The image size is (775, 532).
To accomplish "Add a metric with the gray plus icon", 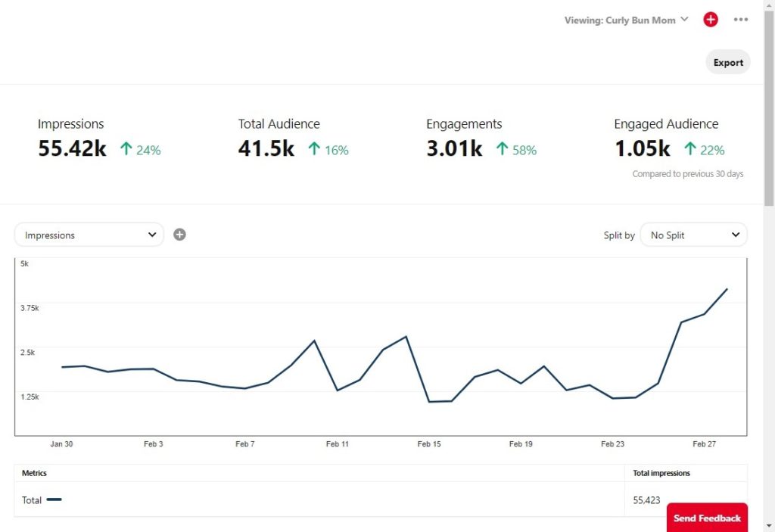I will tap(179, 235).
